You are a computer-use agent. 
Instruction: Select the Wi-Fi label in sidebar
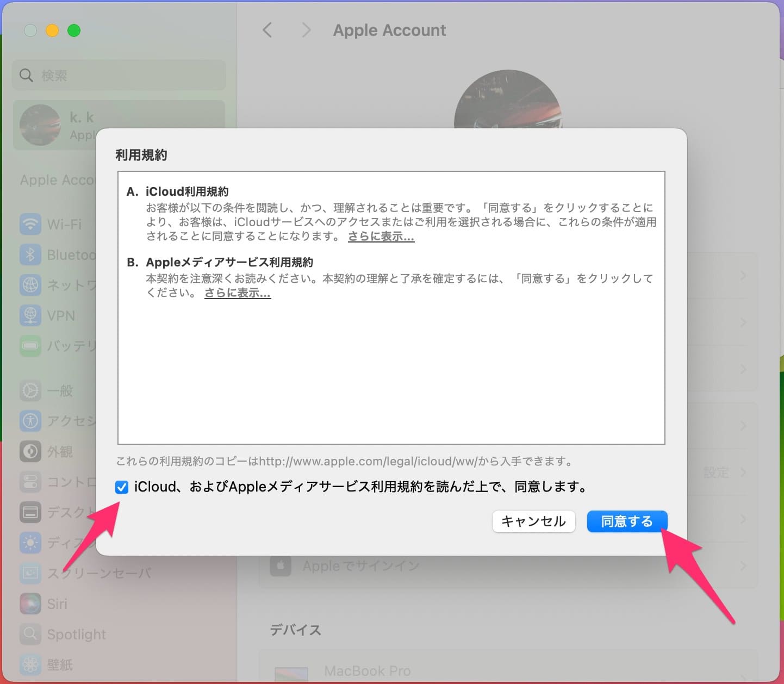[x=64, y=224]
